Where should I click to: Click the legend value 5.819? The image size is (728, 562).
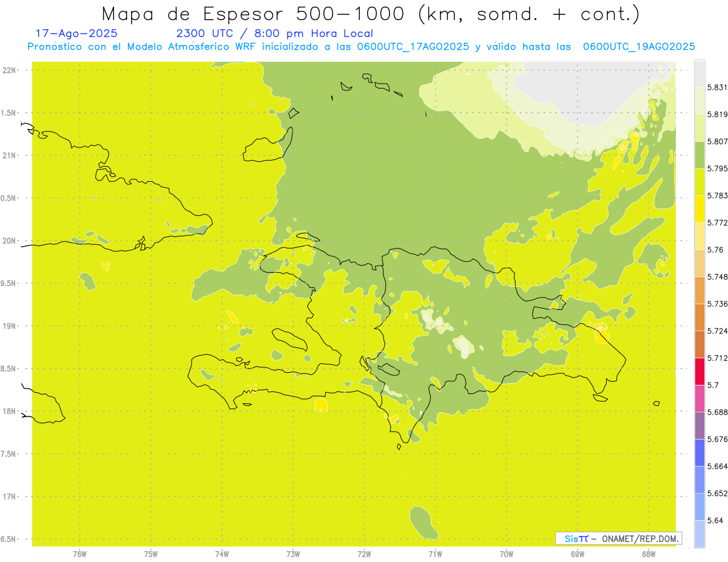click(x=717, y=115)
